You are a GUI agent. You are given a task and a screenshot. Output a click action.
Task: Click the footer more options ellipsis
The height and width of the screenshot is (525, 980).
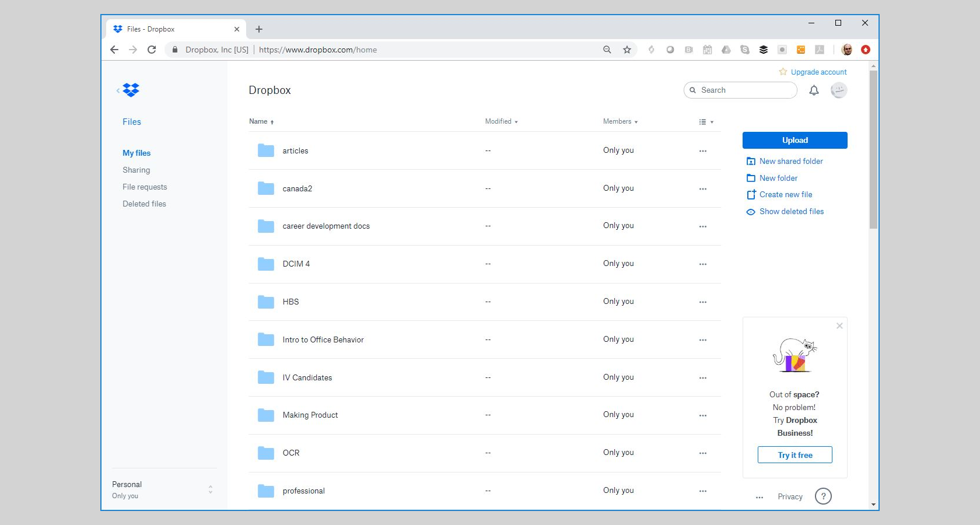[x=759, y=498]
